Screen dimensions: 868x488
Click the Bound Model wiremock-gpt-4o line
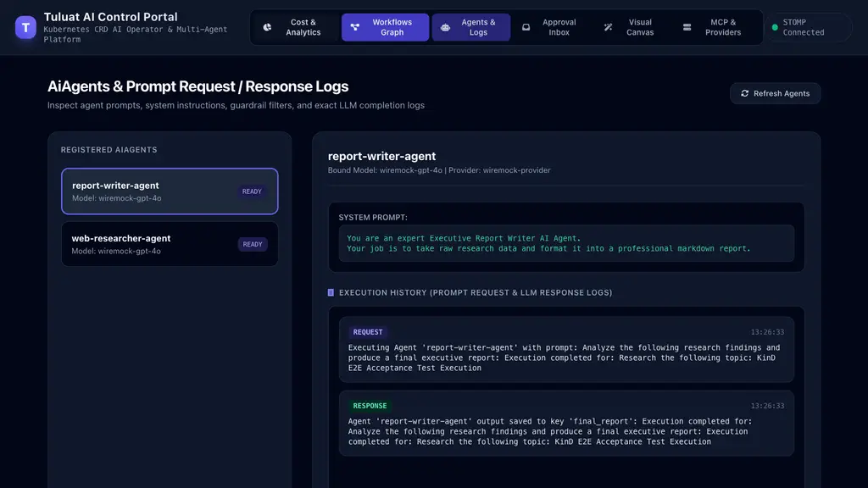pos(439,170)
